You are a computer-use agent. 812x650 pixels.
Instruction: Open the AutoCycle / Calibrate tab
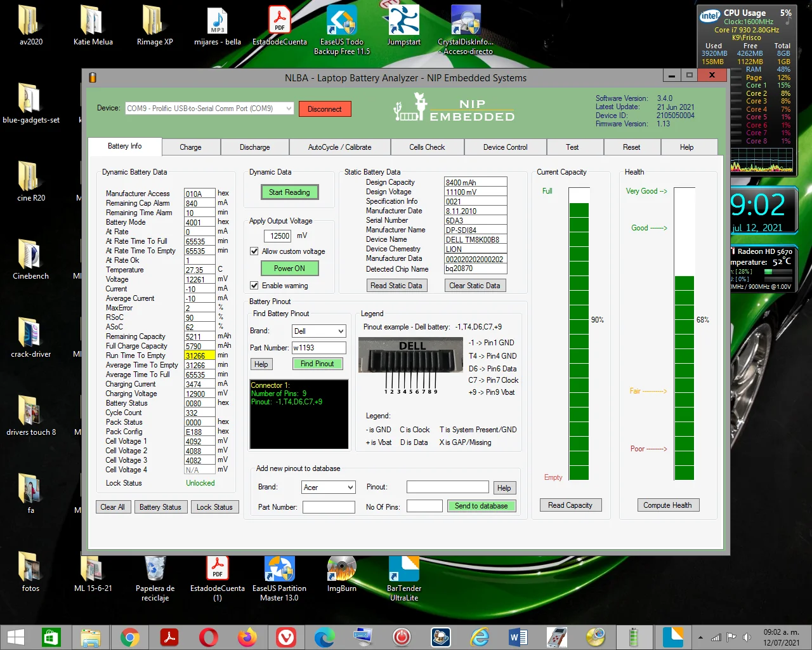point(340,147)
